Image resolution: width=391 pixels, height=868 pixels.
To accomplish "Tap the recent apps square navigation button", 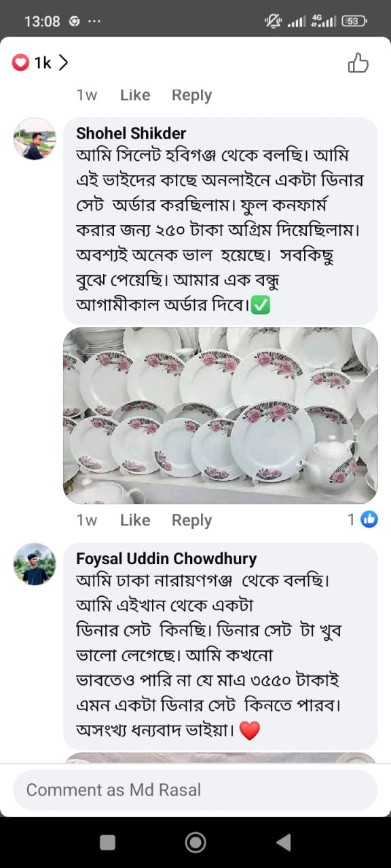I will coord(107,843).
